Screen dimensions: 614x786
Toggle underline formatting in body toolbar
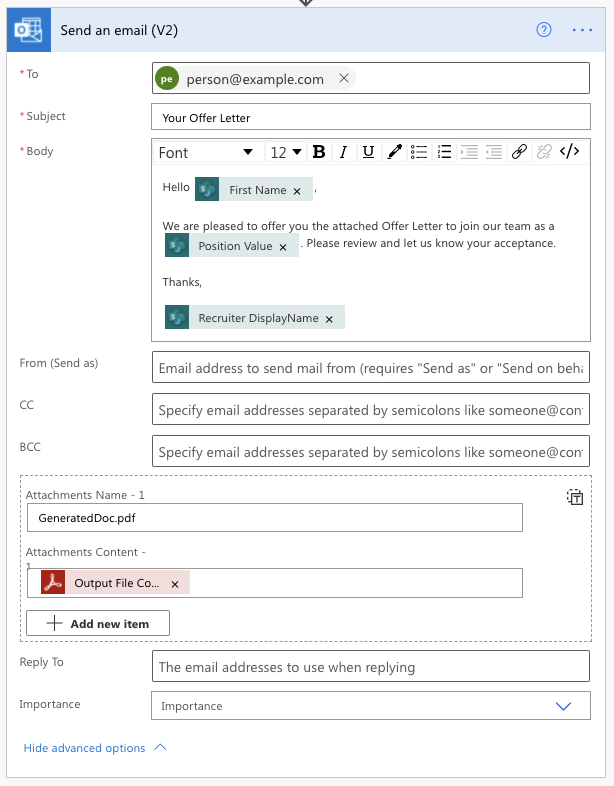click(368, 152)
